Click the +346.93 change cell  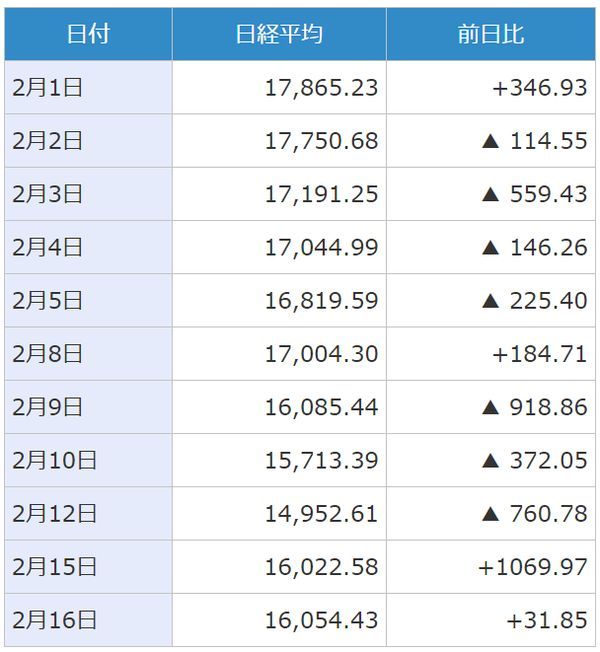pos(539,88)
